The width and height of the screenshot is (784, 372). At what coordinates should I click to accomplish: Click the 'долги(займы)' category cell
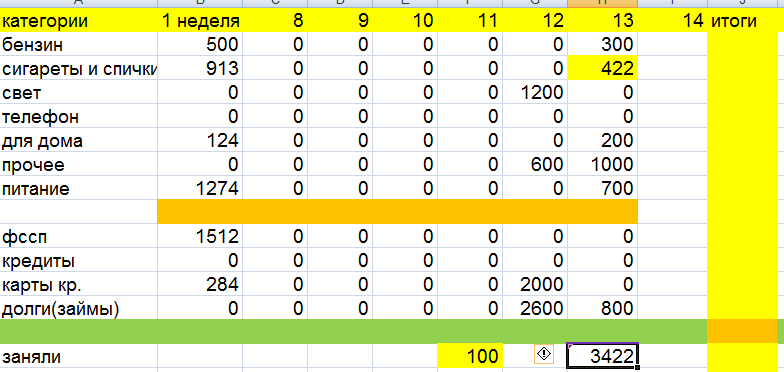[x=78, y=308]
